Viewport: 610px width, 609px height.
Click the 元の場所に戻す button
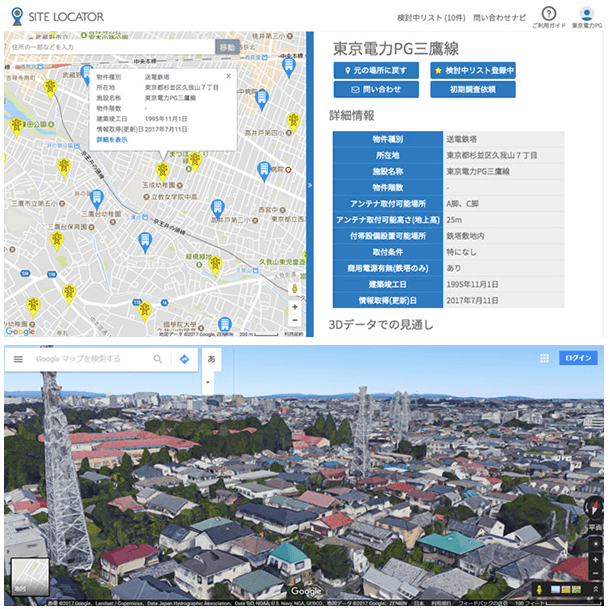coord(376,70)
